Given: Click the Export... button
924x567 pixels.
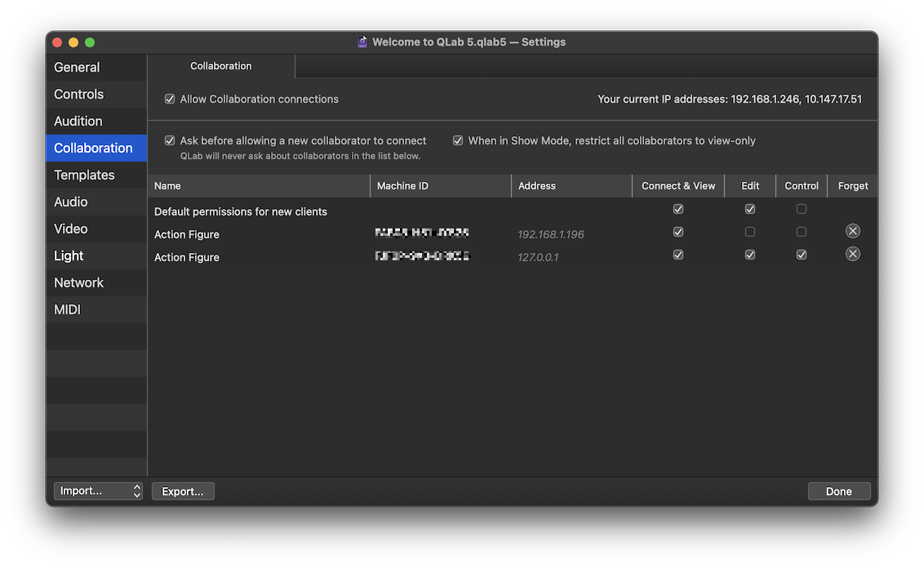Looking at the screenshot, I should click(183, 490).
